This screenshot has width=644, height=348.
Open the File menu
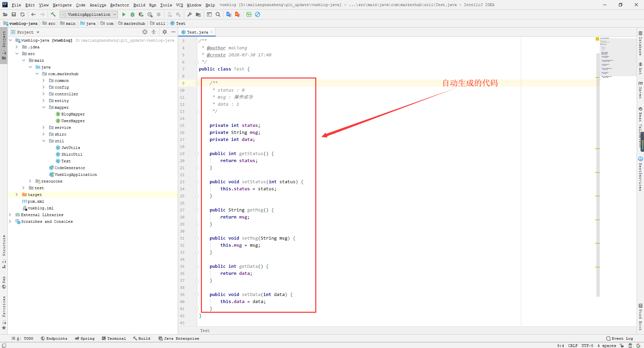(16, 5)
